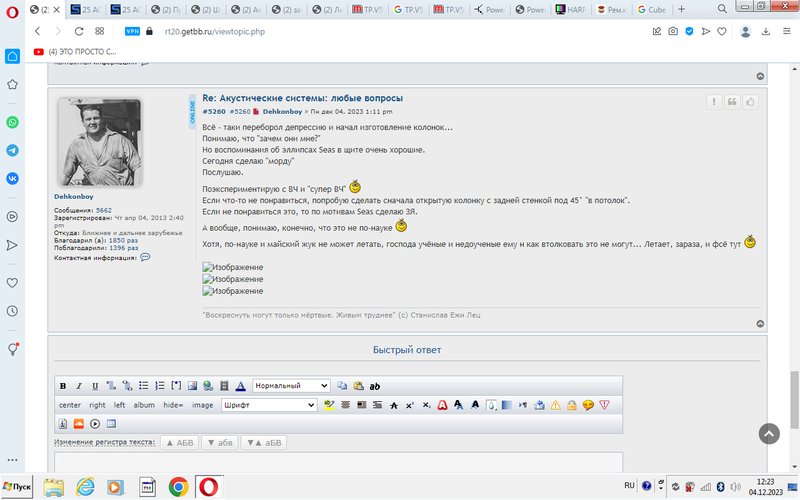Click the volume speaker tray icon
800x500 pixels.
[735, 486]
